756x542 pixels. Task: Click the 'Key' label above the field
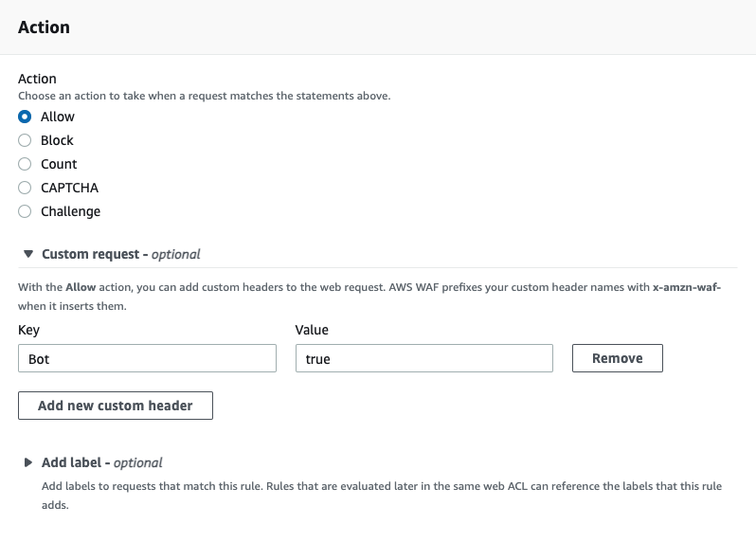(28, 330)
